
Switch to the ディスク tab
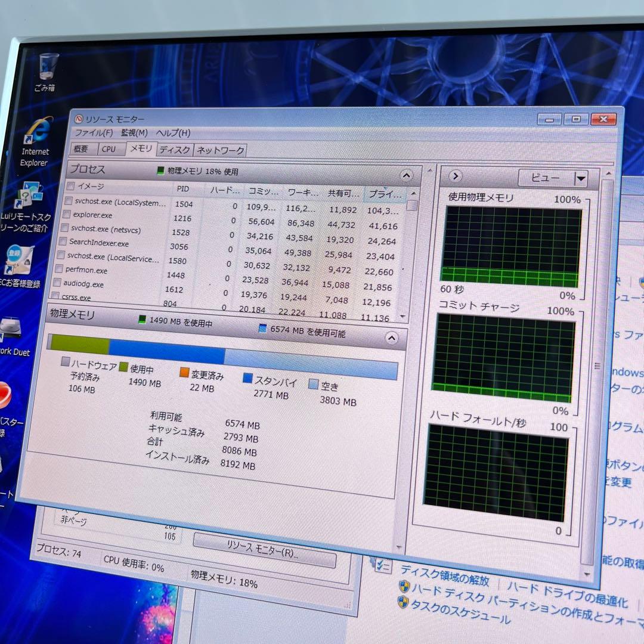click(x=175, y=150)
